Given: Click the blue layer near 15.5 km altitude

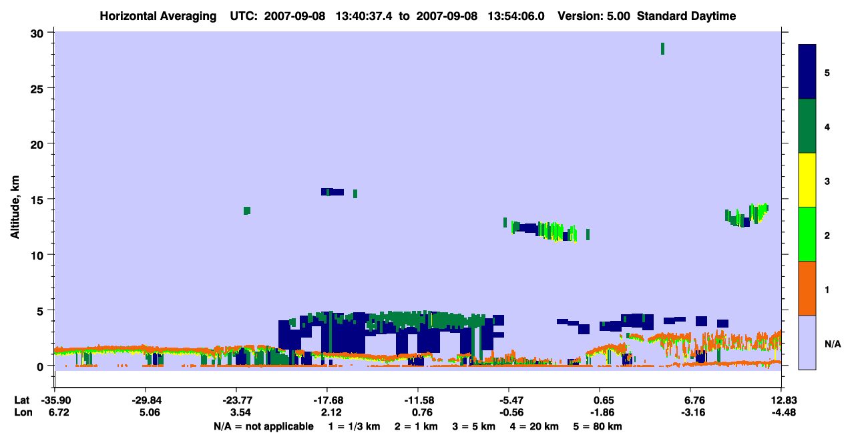Looking at the screenshot, I should tap(333, 191).
